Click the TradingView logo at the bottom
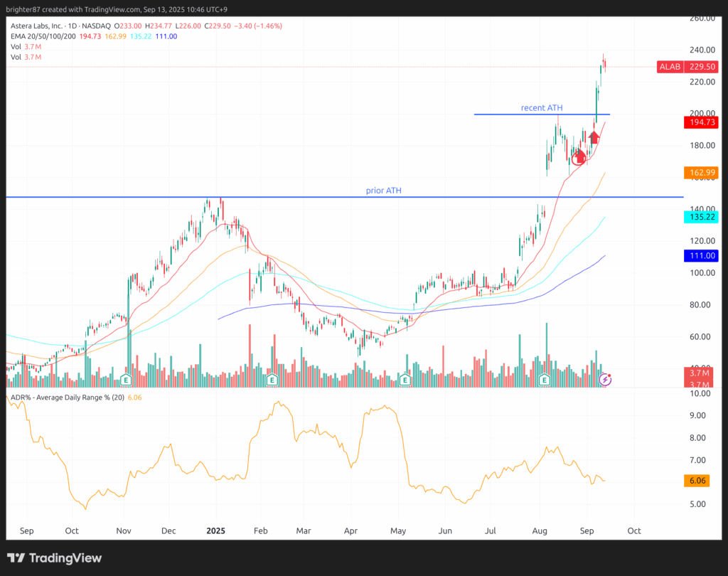Image resolution: width=728 pixels, height=576 pixels. tap(54, 558)
